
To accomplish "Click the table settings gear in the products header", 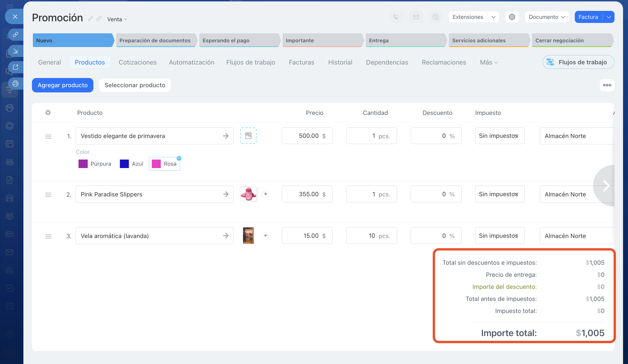I will click(x=48, y=113).
